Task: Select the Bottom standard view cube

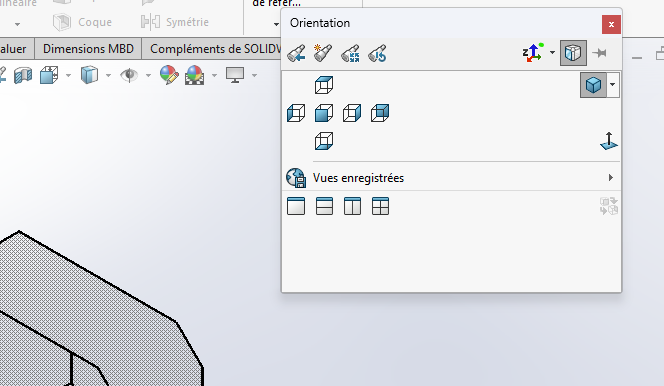Action: point(324,141)
